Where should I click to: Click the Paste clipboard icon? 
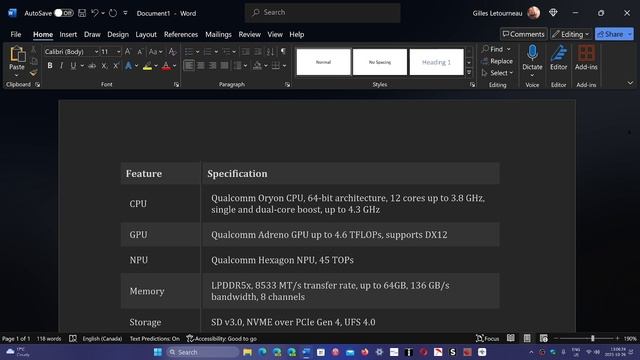pyautogui.click(x=17, y=54)
